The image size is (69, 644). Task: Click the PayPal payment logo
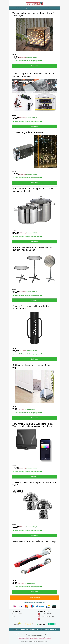[40, 606]
